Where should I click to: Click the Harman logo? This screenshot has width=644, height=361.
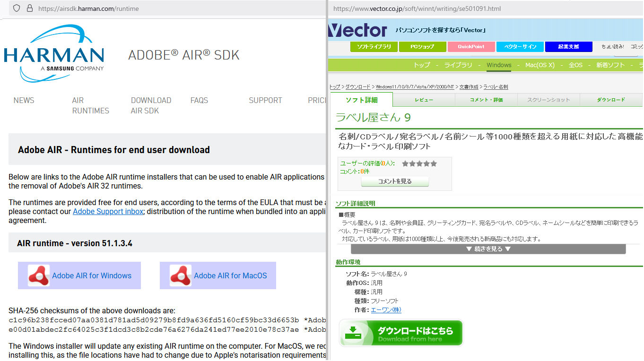point(53,53)
